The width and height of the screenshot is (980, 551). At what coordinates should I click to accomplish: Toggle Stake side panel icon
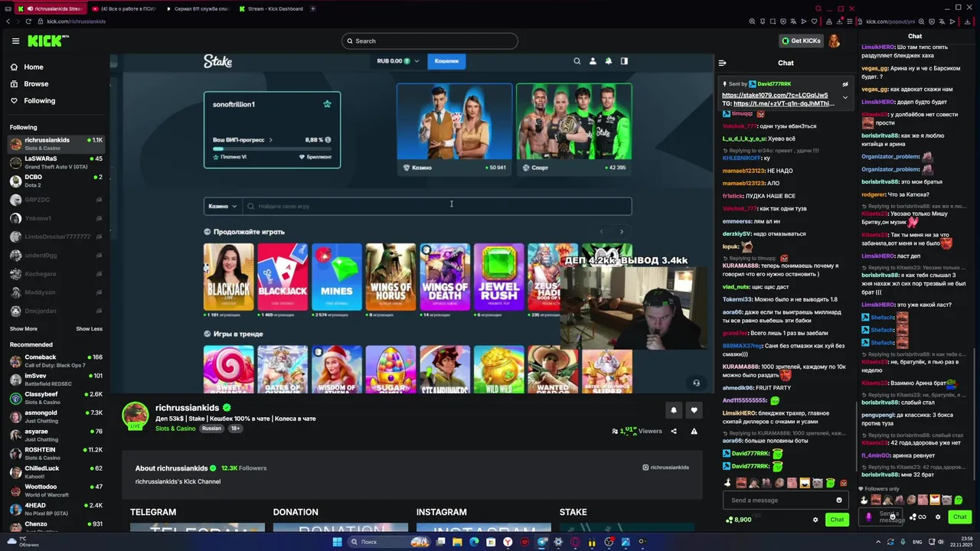tap(624, 61)
